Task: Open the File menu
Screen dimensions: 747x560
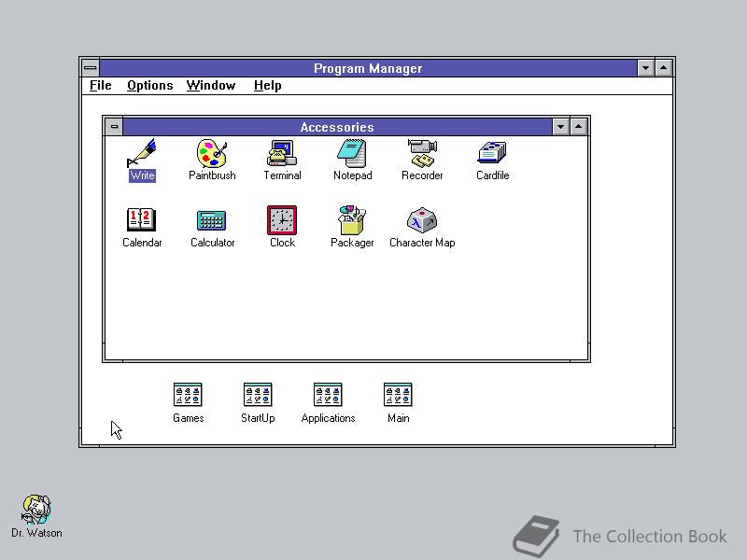Action: 101,86
